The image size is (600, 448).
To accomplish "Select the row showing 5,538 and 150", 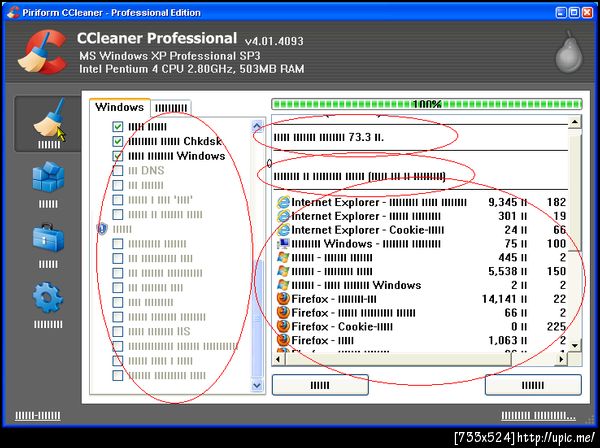I will pos(420,271).
